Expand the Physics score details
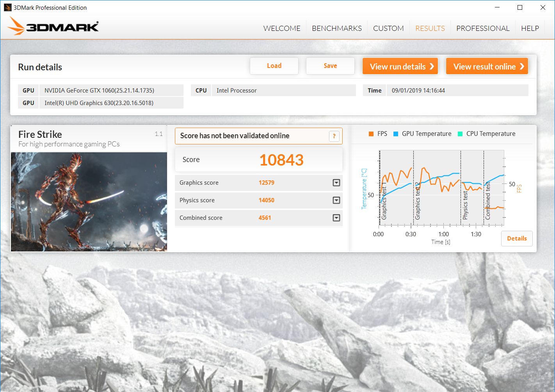The height and width of the screenshot is (392, 555). point(336,200)
